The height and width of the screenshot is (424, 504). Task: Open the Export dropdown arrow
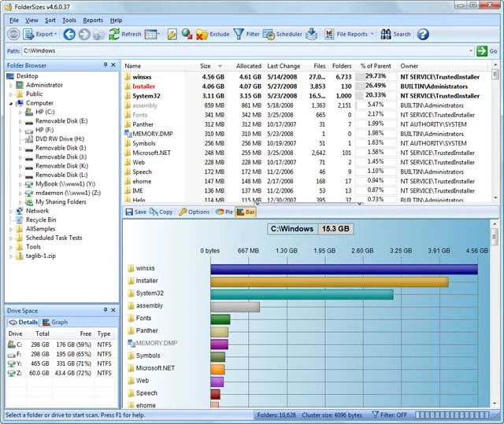(x=55, y=34)
